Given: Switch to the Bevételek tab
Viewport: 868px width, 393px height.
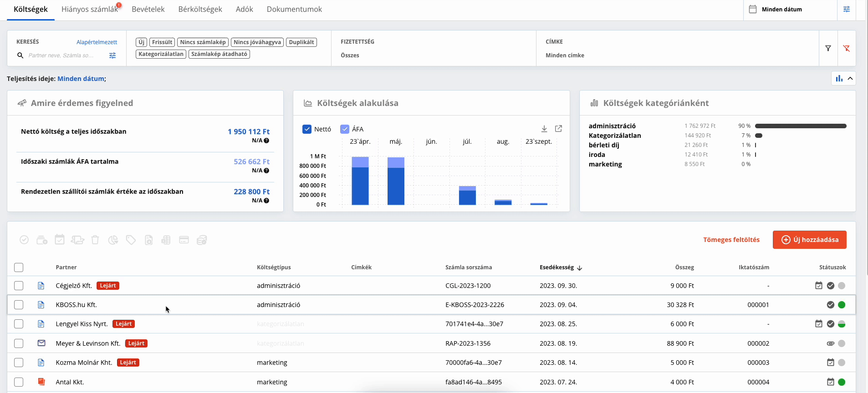Looking at the screenshot, I should coord(148,9).
